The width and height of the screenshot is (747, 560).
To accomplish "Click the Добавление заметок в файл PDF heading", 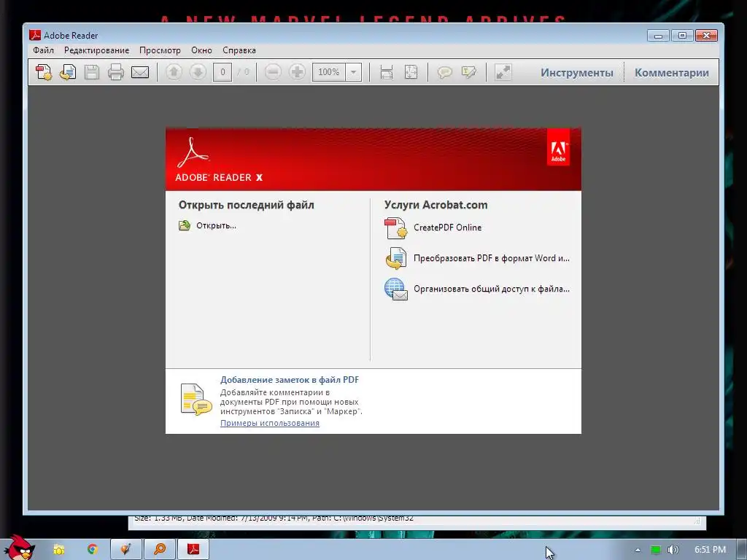I will coord(289,380).
